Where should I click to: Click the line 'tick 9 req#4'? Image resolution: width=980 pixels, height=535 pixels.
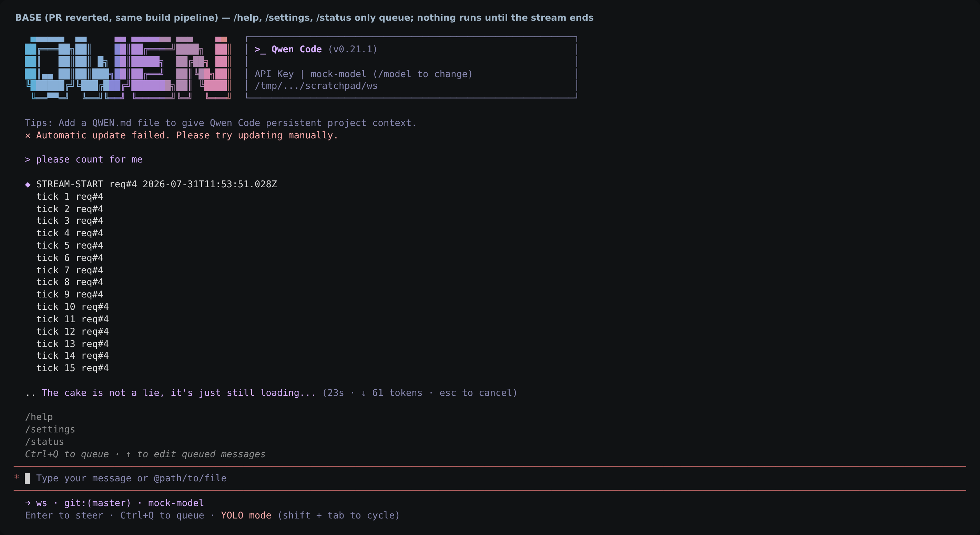[70, 294]
